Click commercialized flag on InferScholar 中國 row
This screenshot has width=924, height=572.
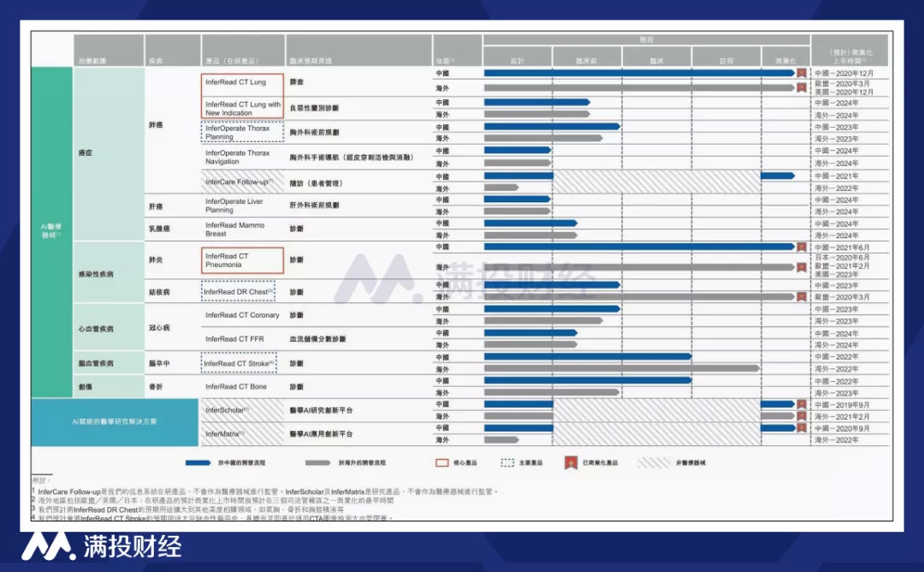(x=802, y=404)
